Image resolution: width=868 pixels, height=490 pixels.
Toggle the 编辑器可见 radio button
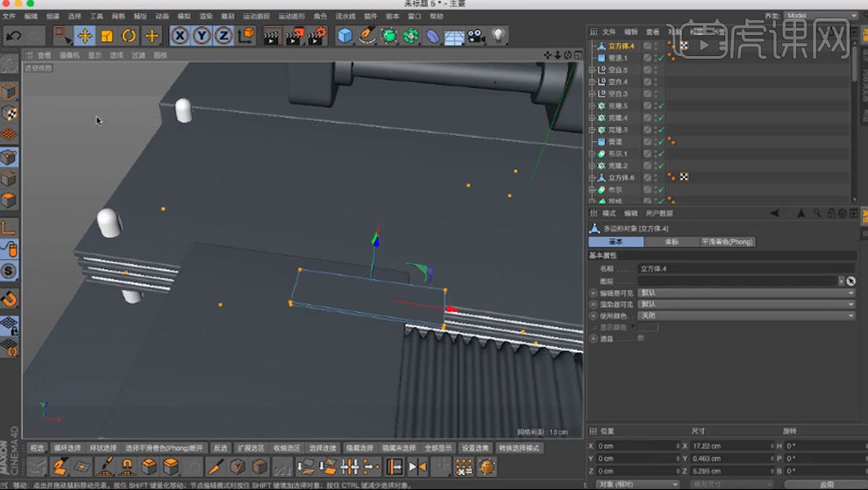tap(593, 293)
